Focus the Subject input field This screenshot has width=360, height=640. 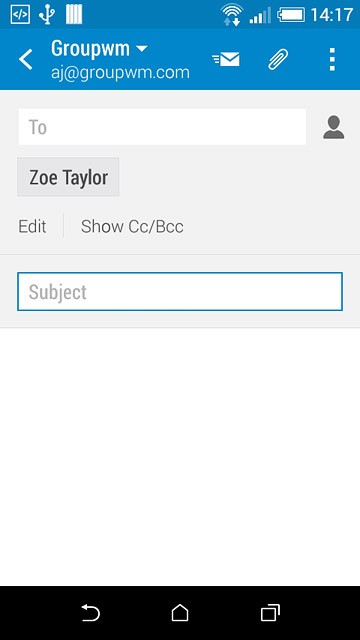[x=180, y=292]
